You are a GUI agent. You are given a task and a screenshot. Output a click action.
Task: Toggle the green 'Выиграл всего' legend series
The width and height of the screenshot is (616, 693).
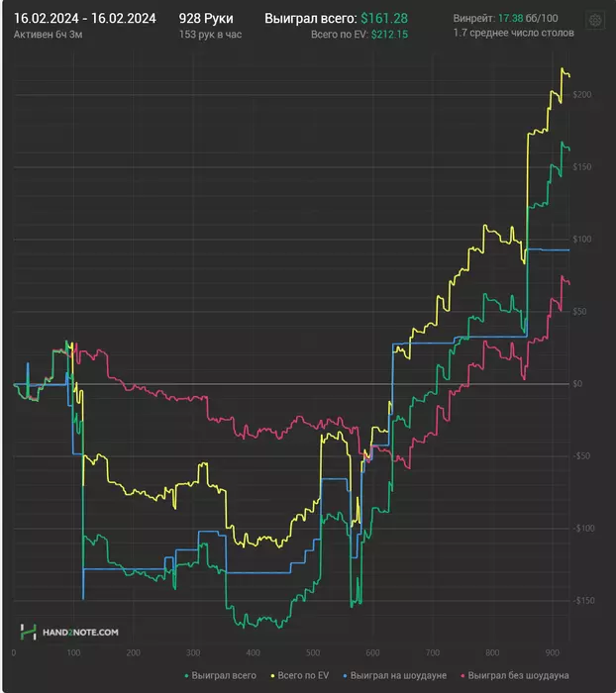(x=220, y=675)
